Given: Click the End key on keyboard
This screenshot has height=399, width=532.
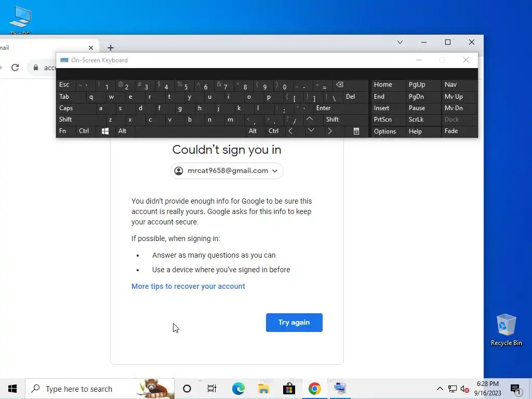Looking at the screenshot, I should point(388,97).
